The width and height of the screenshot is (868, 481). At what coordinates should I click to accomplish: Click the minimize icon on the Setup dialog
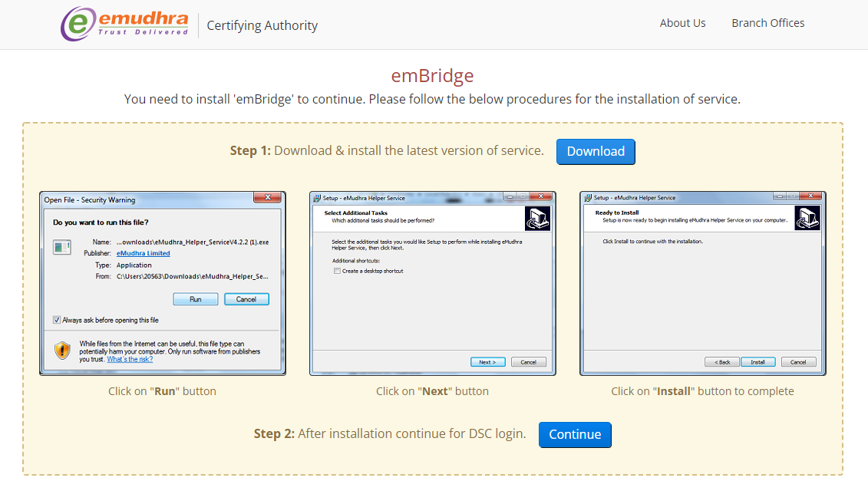click(509, 196)
